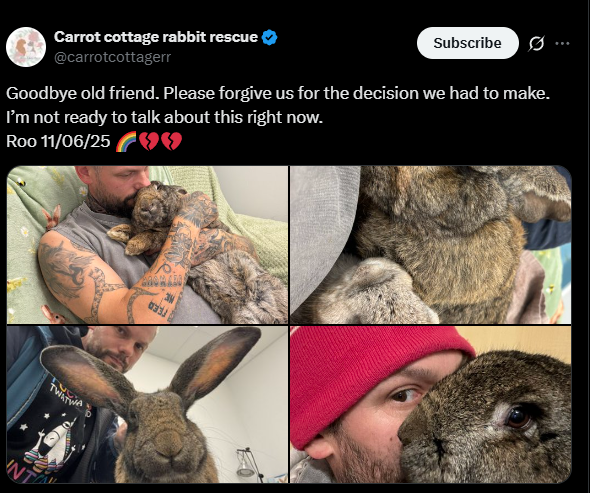Image resolution: width=590 pixels, height=493 pixels.
Task: Open the three-dot more options menu
Action: tap(562, 43)
